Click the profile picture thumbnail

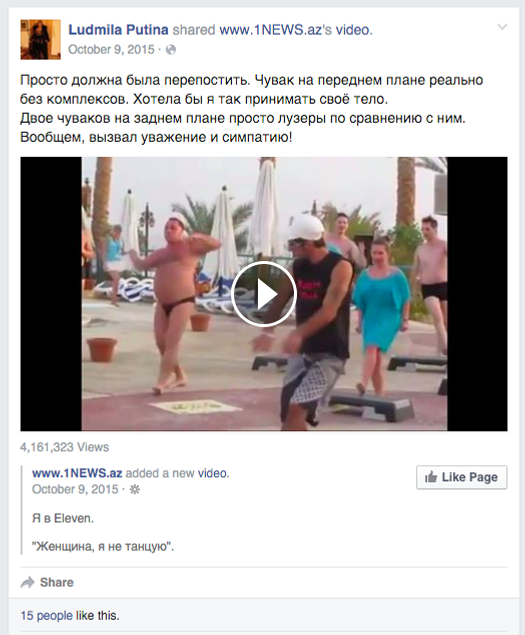[x=41, y=40]
